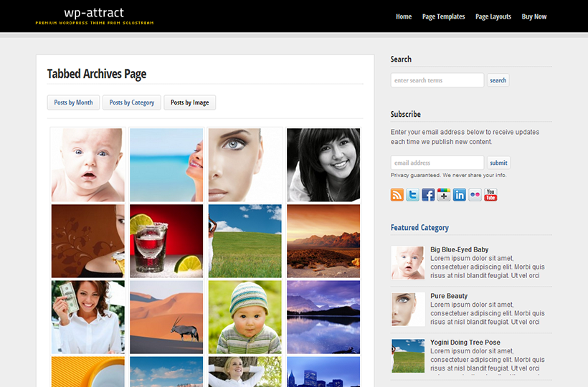588x387 pixels.
Task: Open the woman holding dollar bills image
Action: (88, 317)
